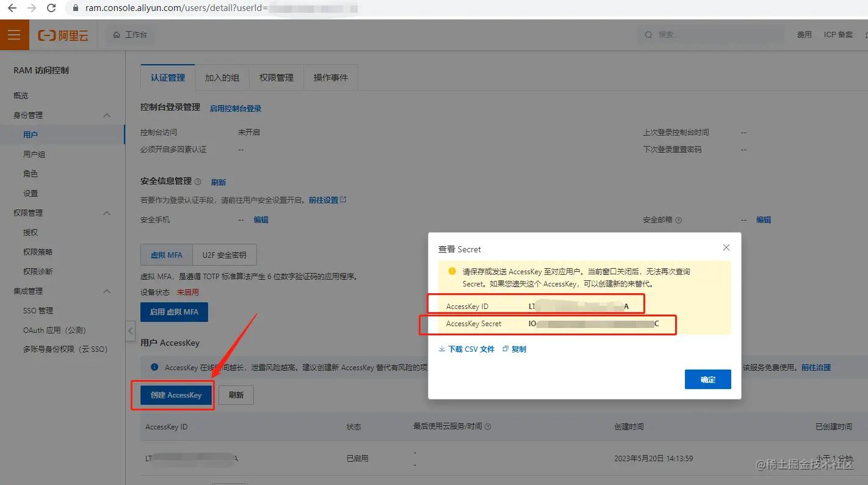Open 权限诊断 in the sidebar
Screen dimensions: 868x485
click(x=38, y=272)
